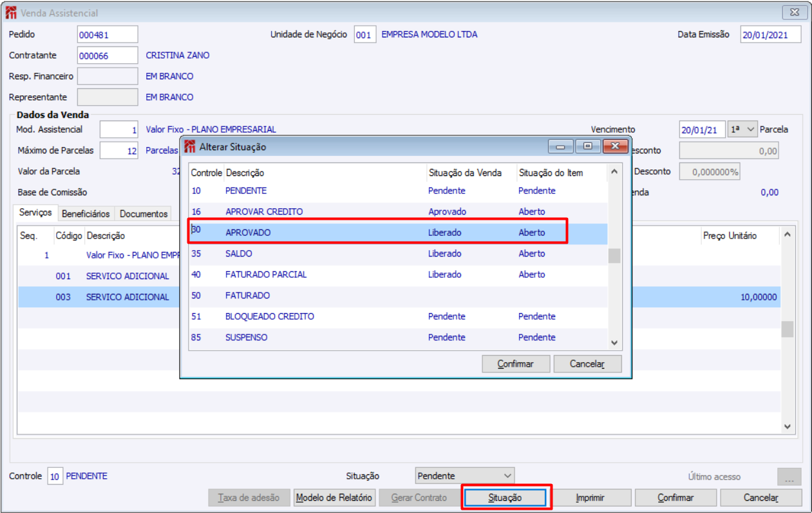Click the Alterar Situação dialog app icon
Screen dimensions: 812x513
pyautogui.click(x=190, y=147)
